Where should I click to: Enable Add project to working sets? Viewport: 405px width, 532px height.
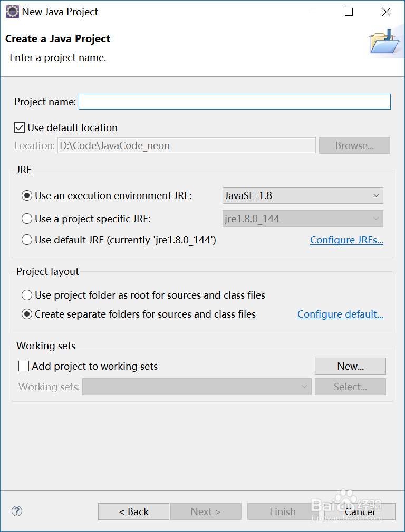24,366
